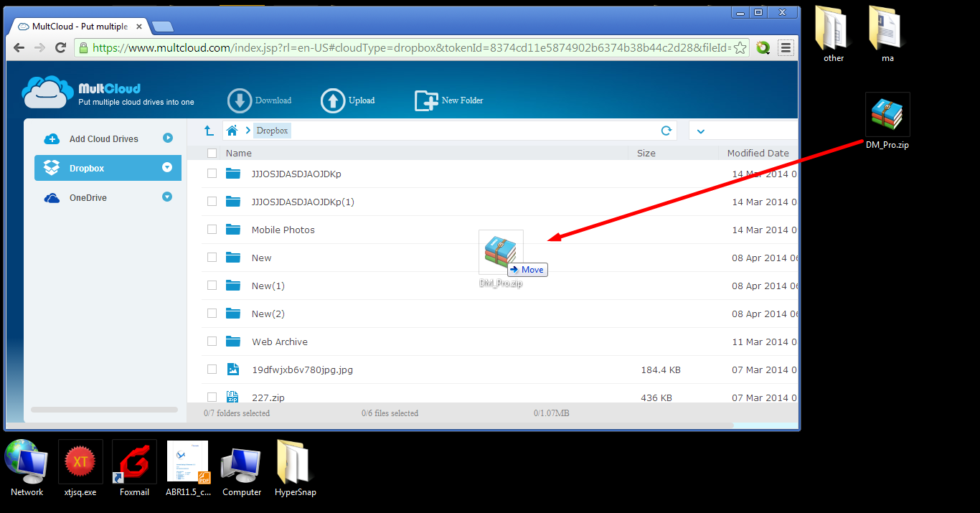Click the OneDrive cloud icon in sidebar

pos(52,198)
